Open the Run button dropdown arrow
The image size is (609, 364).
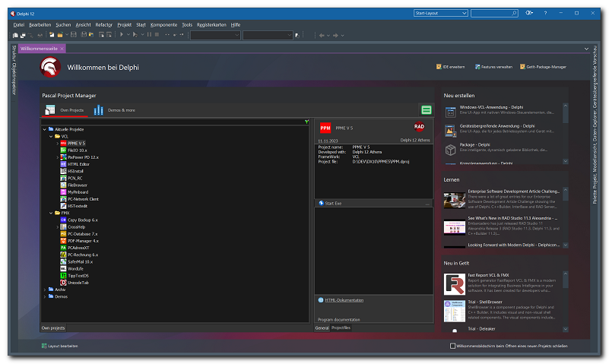[128, 35]
